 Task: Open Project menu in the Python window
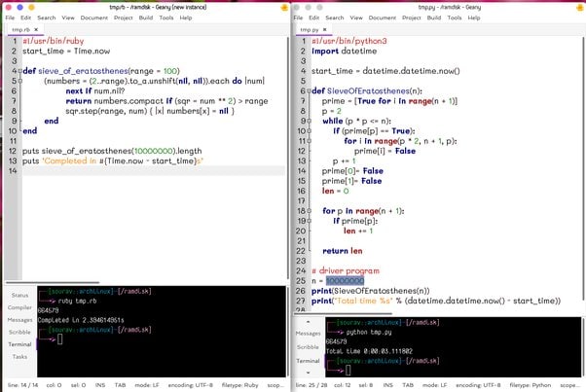412,18
